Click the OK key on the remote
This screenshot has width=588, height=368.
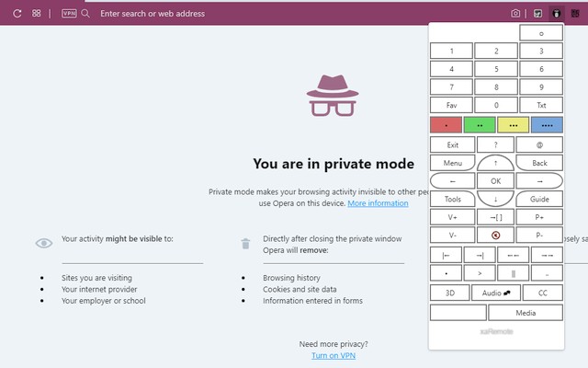coord(495,180)
